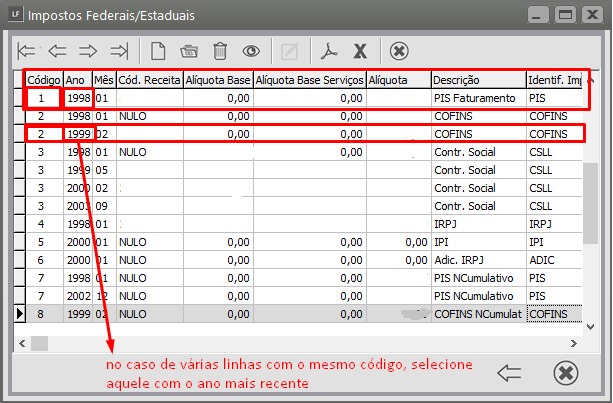Screen dimensions: 613x403
Task: Close the form using toolbar X circle
Action: tap(399, 51)
